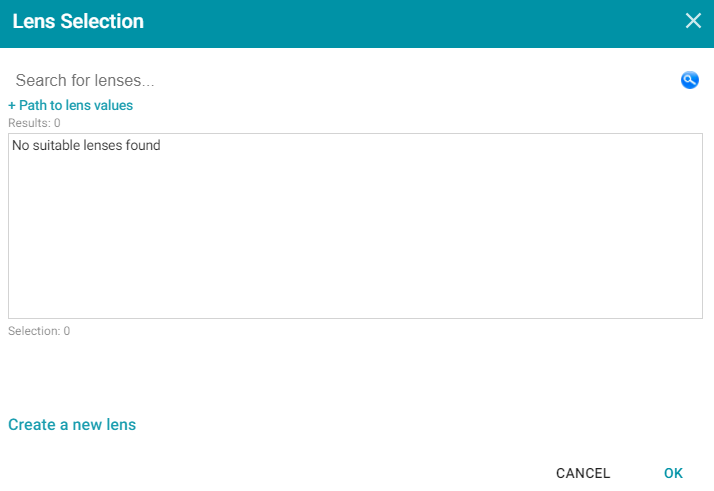Show the path to lens values options
714x491 pixels.
click(x=71, y=105)
